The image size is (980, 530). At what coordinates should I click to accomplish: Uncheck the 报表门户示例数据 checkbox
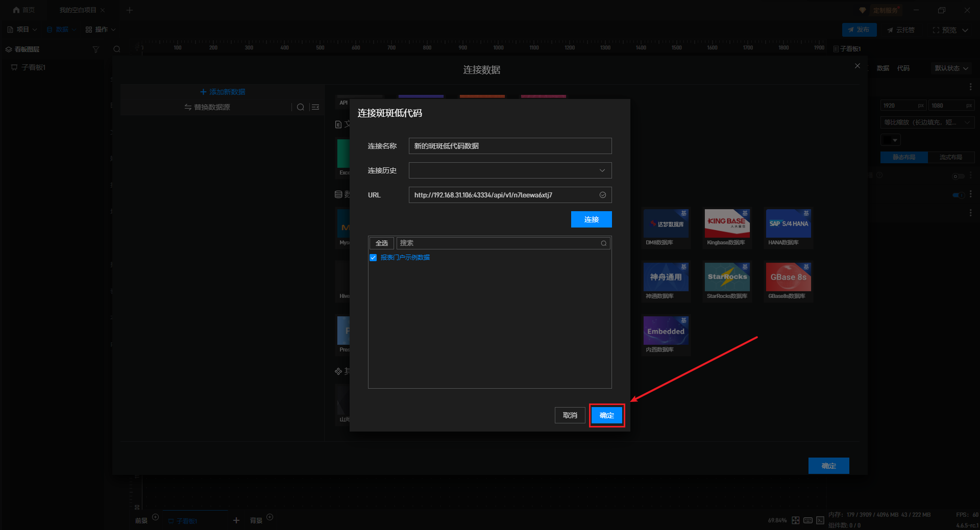point(373,258)
